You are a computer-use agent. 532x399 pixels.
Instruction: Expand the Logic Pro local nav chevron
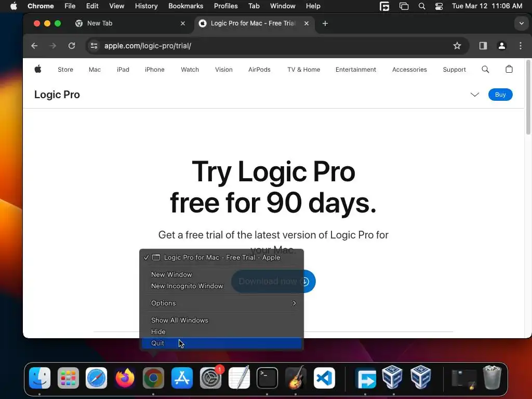475,95
